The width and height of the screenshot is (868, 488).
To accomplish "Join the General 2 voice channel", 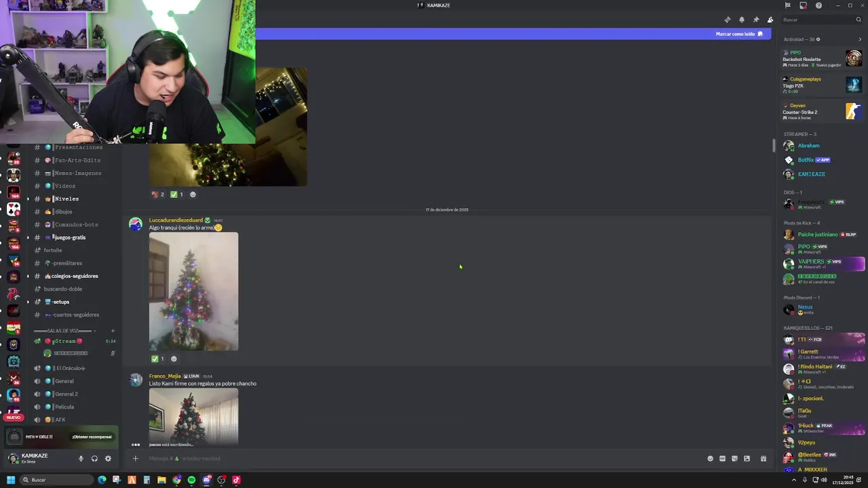I will point(73,394).
